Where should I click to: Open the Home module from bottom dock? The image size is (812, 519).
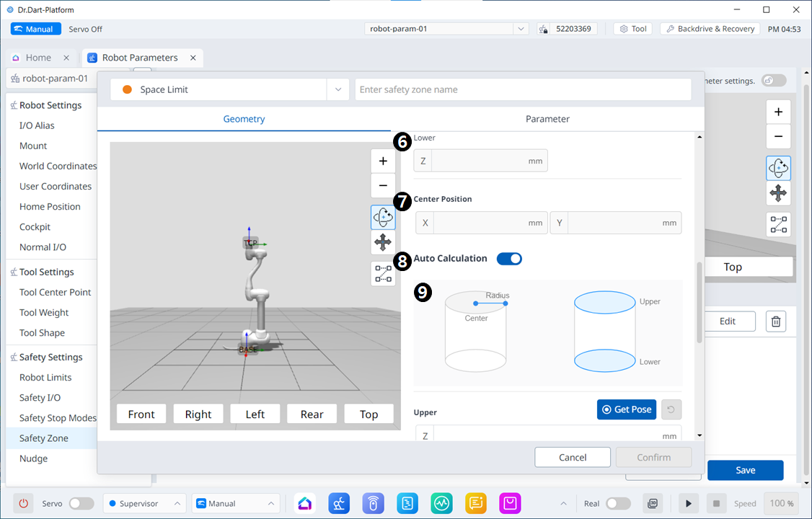tap(305, 503)
